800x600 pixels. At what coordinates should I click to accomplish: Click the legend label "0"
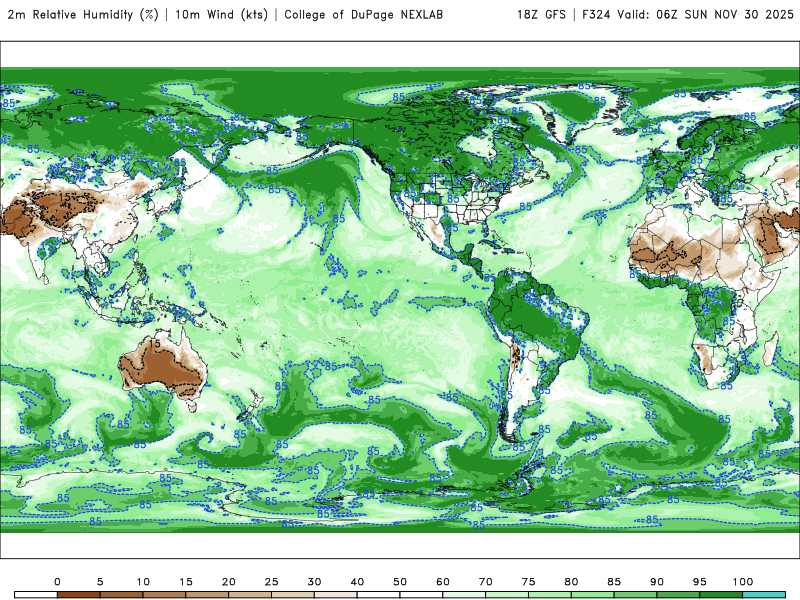pos(57,582)
